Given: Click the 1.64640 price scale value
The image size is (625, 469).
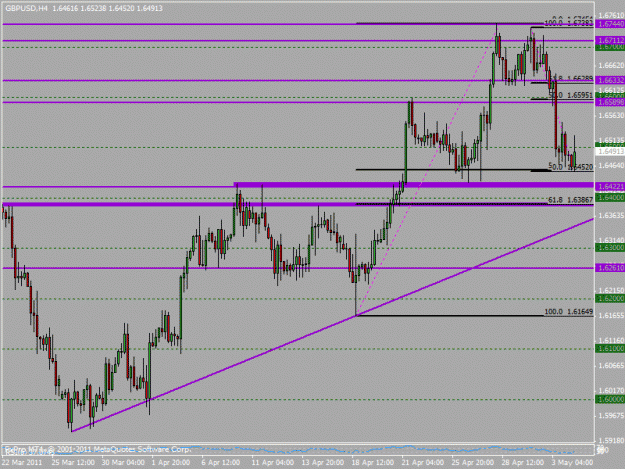Looking at the screenshot, I should tap(611, 165).
